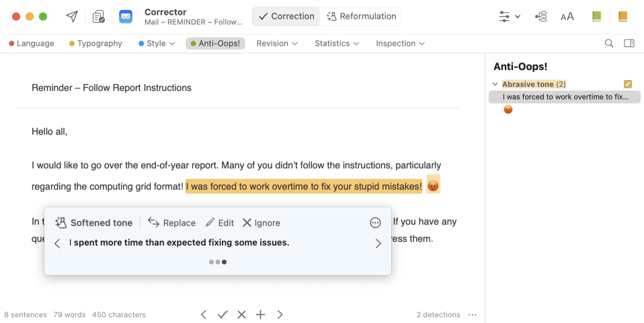The image size is (644, 323).
Task: Open the orange guide book icon
Action: coord(622,16)
